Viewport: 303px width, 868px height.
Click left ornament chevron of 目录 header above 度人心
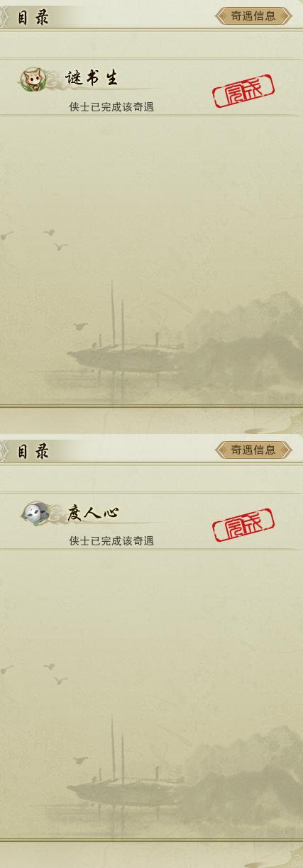point(3,451)
